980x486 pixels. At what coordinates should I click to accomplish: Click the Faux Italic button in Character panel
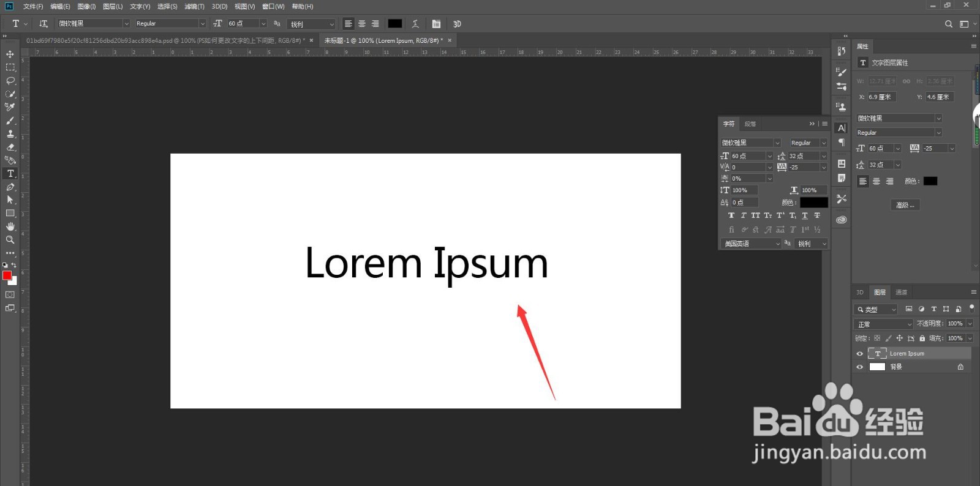click(x=744, y=215)
